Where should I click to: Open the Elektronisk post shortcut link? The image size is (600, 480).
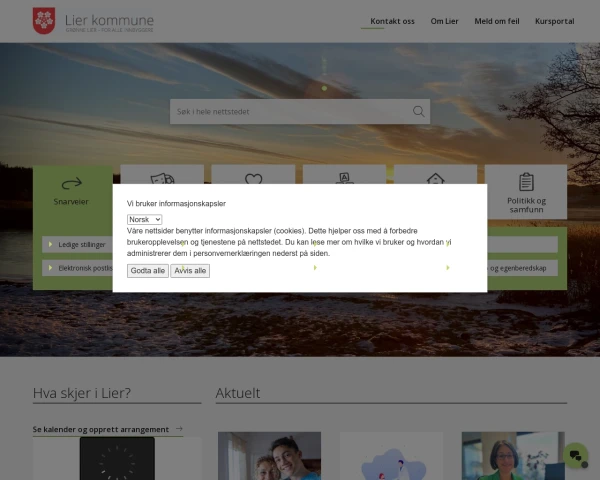77,268
